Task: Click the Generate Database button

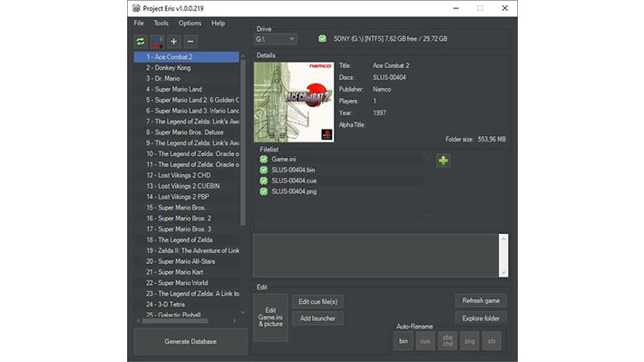Action: coord(190,341)
